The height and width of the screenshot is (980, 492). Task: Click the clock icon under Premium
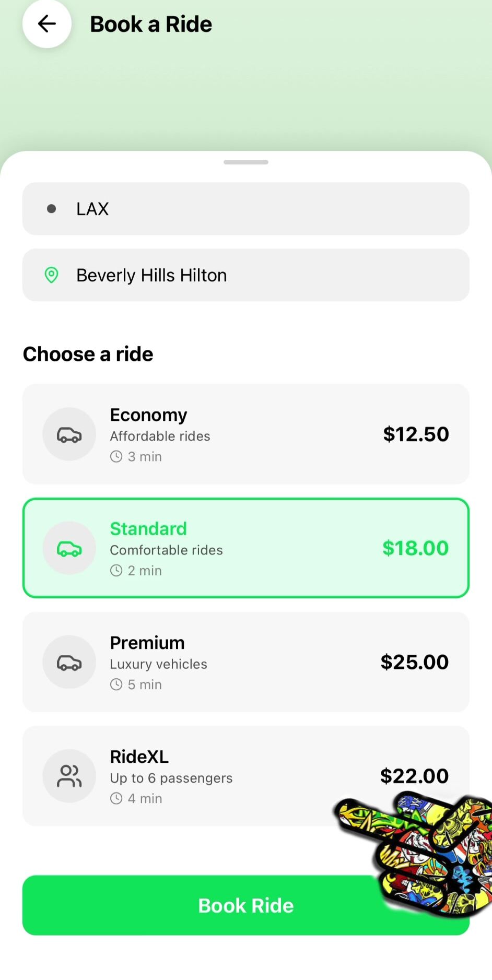[116, 684]
